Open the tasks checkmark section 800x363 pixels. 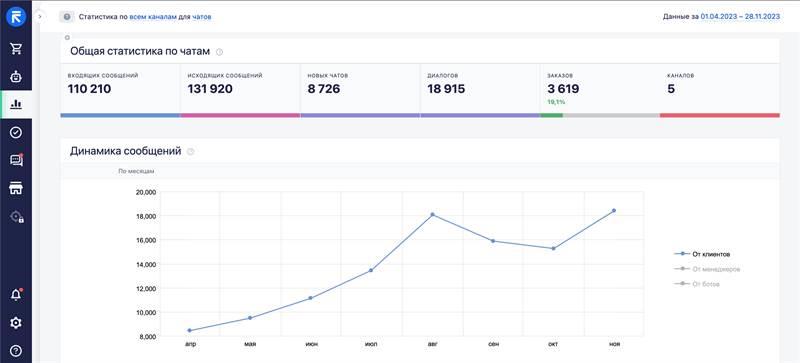click(x=16, y=132)
